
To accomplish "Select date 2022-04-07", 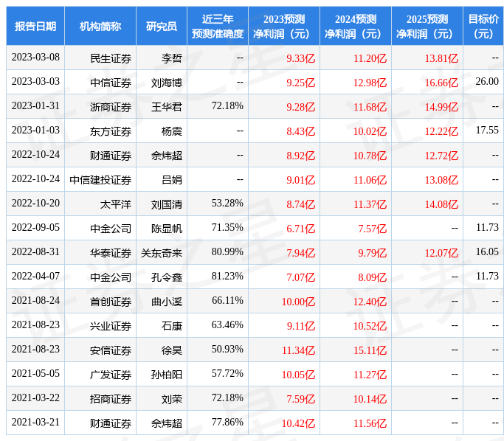I will [35, 277].
